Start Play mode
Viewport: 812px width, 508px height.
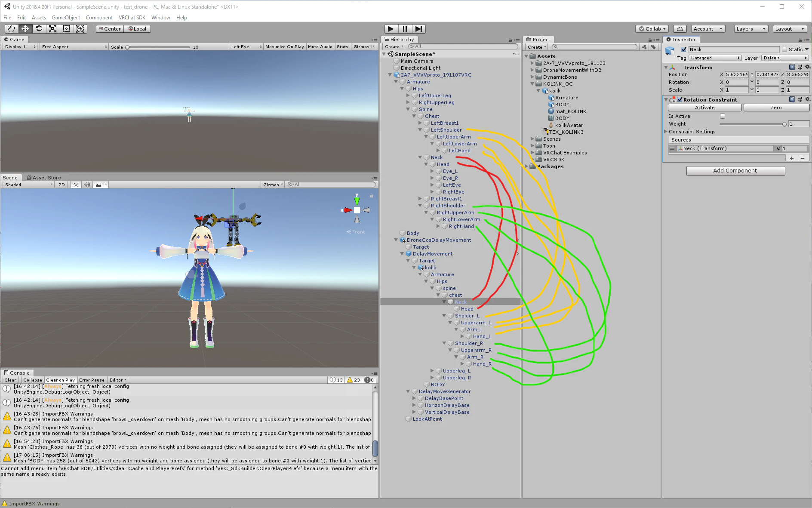tap(391, 29)
